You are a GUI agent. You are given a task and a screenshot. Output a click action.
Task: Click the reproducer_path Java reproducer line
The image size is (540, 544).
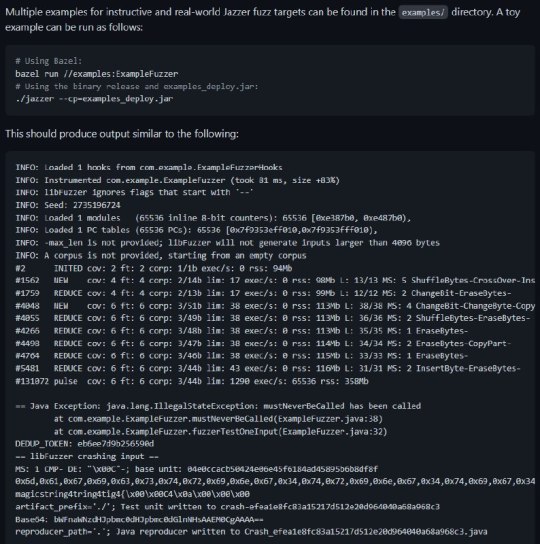tap(251, 532)
